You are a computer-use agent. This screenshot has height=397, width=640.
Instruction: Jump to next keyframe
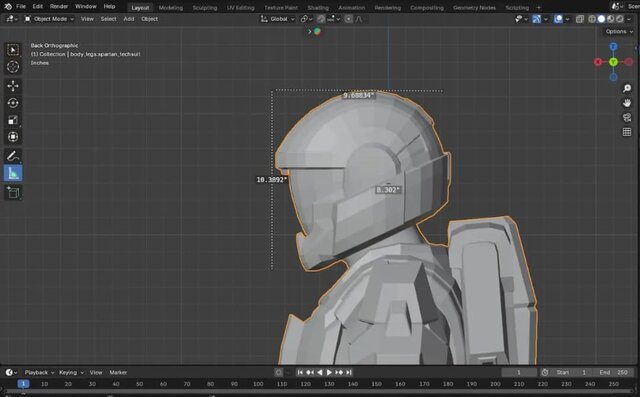point(339,372)
